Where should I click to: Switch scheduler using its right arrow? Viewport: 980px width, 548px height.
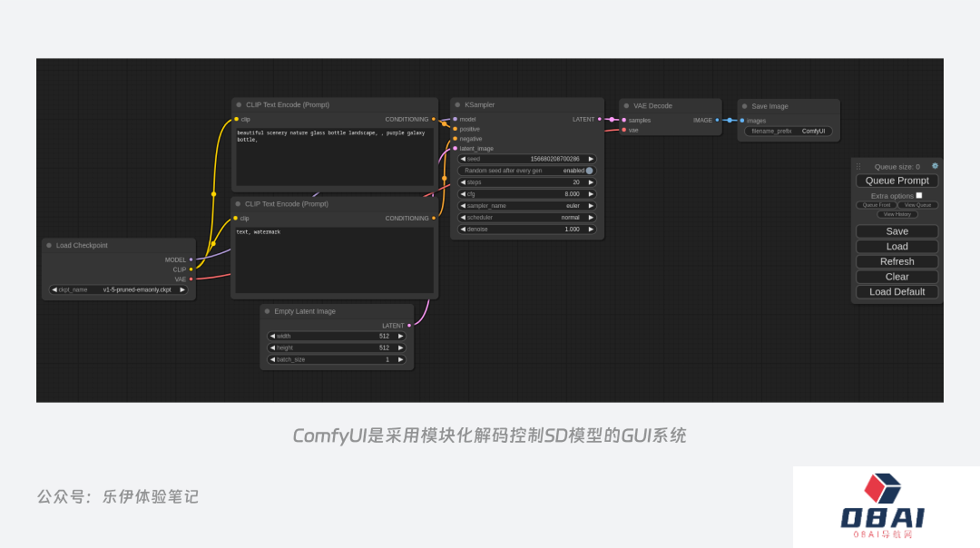pyautogui.click(x=591, y=218)
